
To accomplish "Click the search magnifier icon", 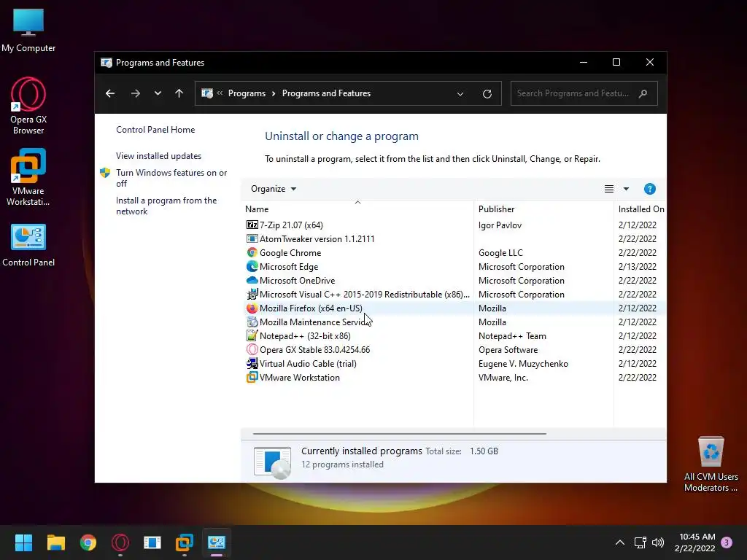I will pyautogui.click(x=643, y=93).
